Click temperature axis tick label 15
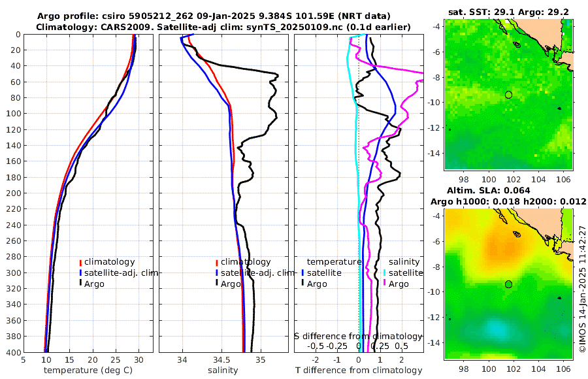The height and width of the screenshot is (379, 588). pos(69,359)
